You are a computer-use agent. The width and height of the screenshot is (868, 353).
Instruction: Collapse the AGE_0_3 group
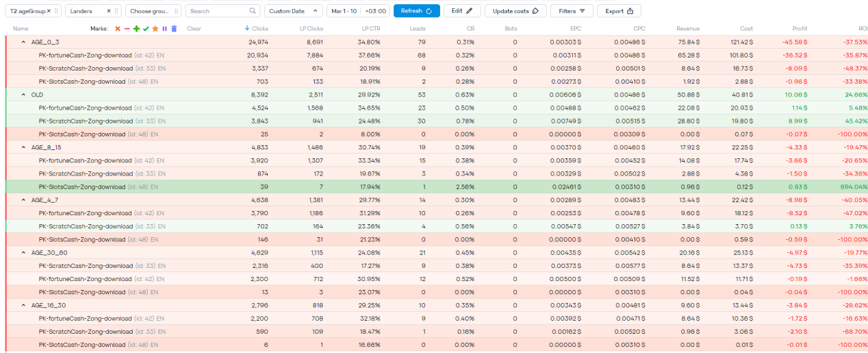pyautogui.click(x=23, y=42)
